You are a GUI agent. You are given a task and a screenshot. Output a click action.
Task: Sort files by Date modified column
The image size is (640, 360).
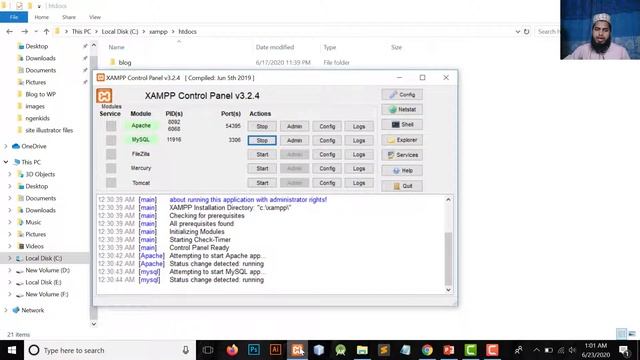[x=275, y=47]
